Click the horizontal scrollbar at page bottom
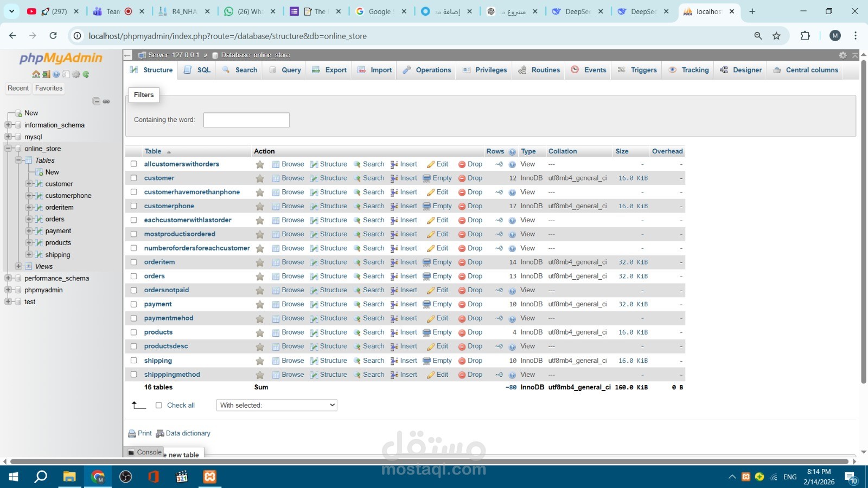 (429, 461)
